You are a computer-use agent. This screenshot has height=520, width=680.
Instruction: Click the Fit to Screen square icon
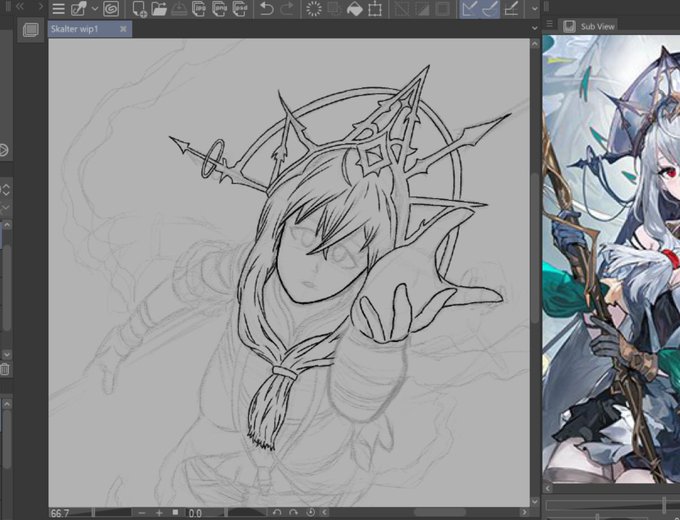click(x=175, y=513)
